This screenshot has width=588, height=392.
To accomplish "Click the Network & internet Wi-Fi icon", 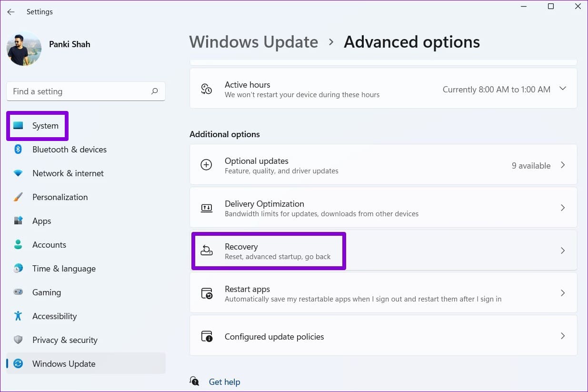I will (x=18, y=173).
